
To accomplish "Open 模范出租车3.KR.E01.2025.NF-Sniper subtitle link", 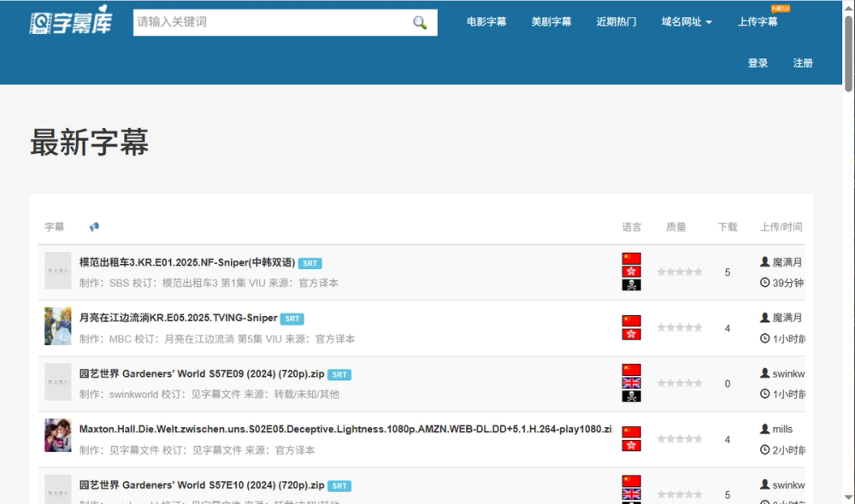I will (187, 262).
